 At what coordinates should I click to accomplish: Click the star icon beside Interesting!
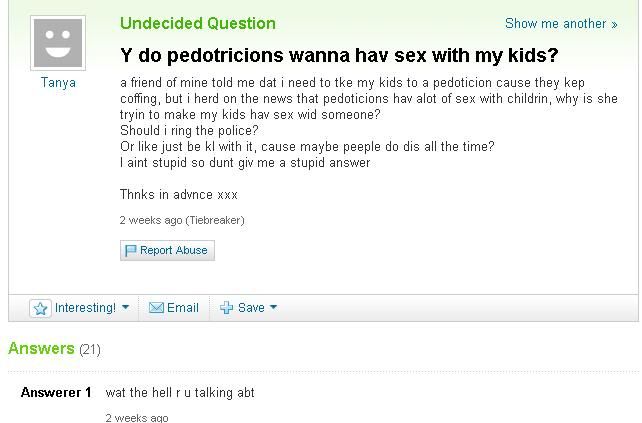coord(40,308)
